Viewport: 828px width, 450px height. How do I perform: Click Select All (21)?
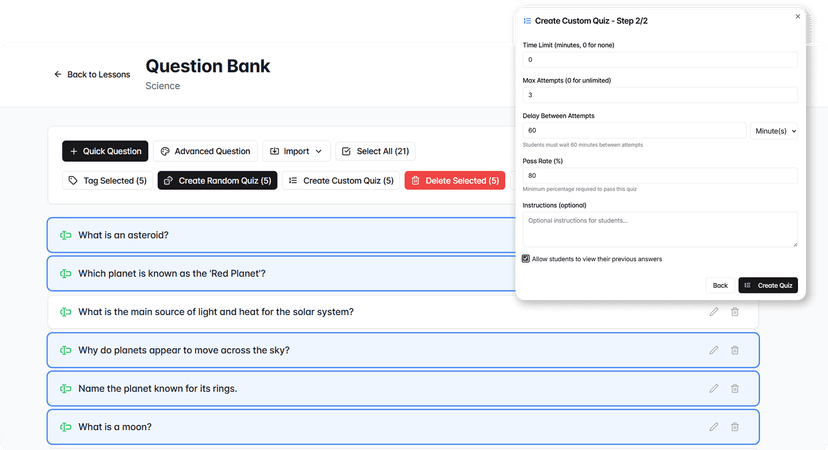click(x=375, y=151)
